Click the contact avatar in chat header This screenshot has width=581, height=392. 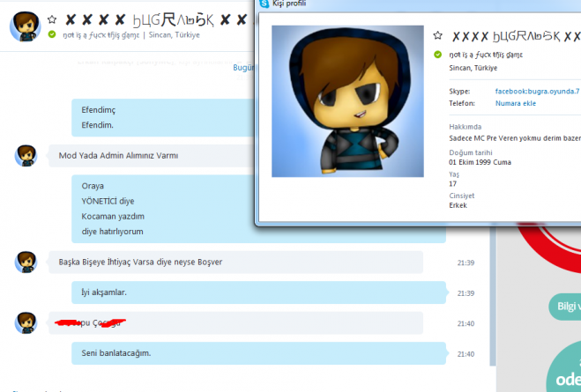click(x=26, y=26)
